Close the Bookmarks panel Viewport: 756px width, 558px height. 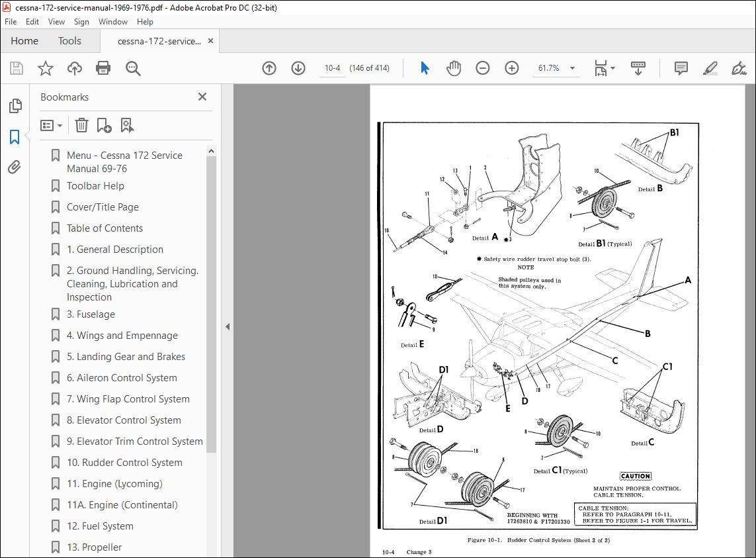[202, 97]
